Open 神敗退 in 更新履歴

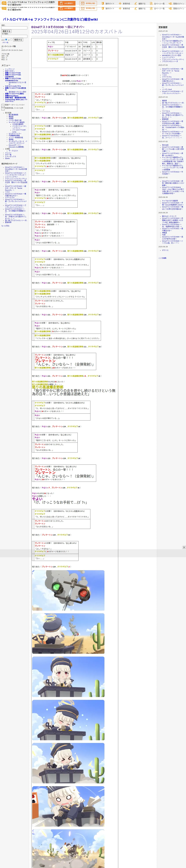point(164,232)
